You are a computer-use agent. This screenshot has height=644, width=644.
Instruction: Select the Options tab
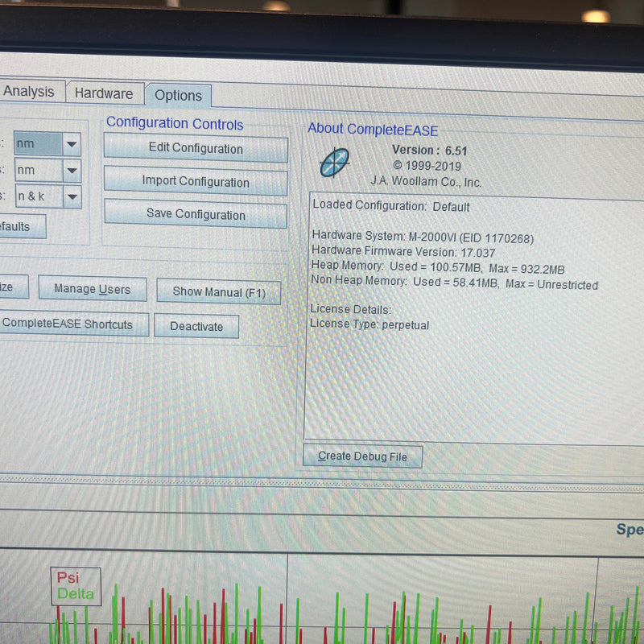pyautogui.click(x=178, y=96)
